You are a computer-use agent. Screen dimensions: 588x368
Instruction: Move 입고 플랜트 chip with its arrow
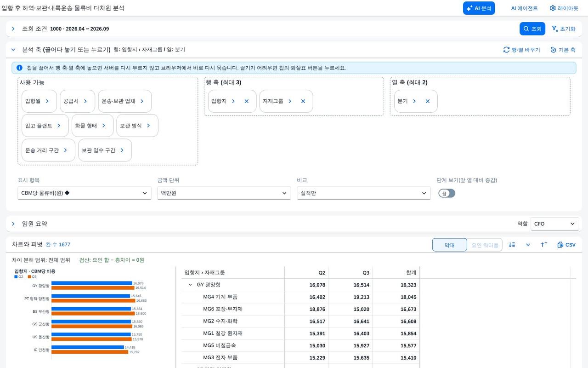pyautogui.click(x=59, y=126)
